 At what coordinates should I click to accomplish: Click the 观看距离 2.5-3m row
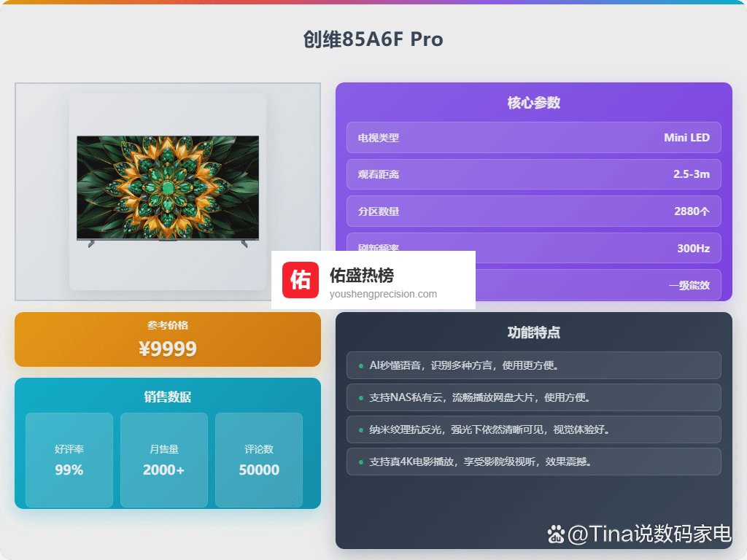[x=533, y=174]
